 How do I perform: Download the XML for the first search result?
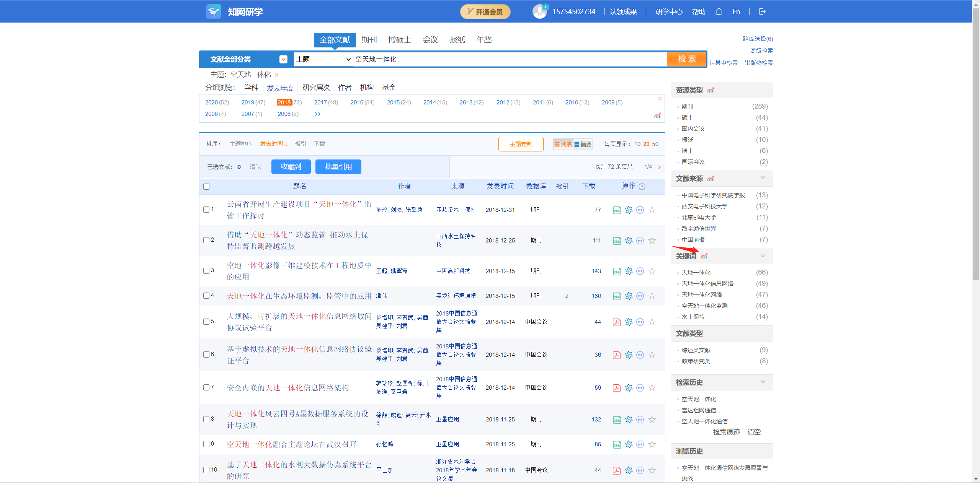coord(617,210)
